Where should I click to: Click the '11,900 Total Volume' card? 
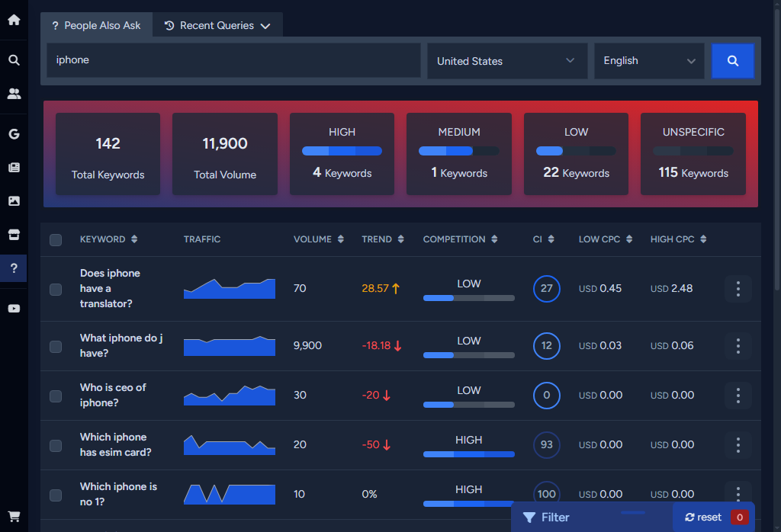click(225, 154)
